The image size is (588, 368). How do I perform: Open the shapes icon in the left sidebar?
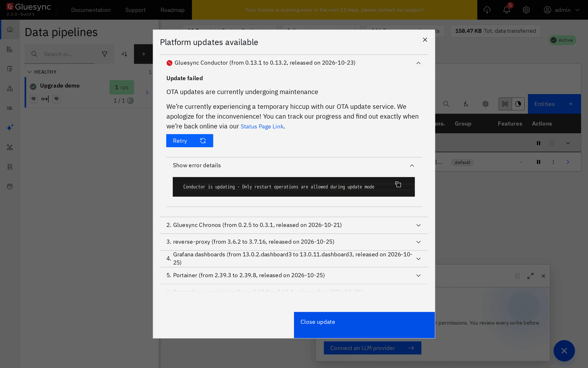tap(10, 88)
